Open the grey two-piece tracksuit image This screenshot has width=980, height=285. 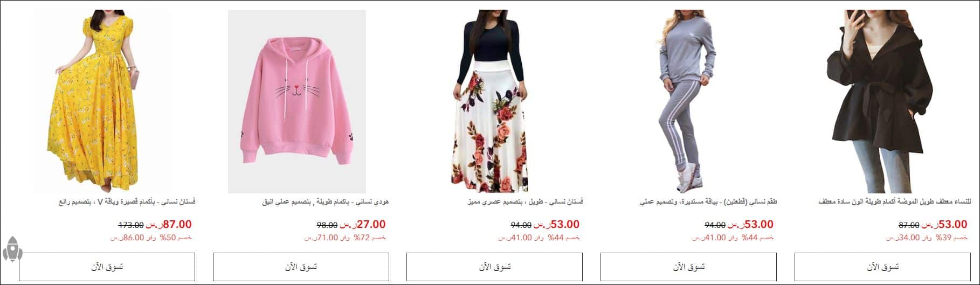point(685,101)
